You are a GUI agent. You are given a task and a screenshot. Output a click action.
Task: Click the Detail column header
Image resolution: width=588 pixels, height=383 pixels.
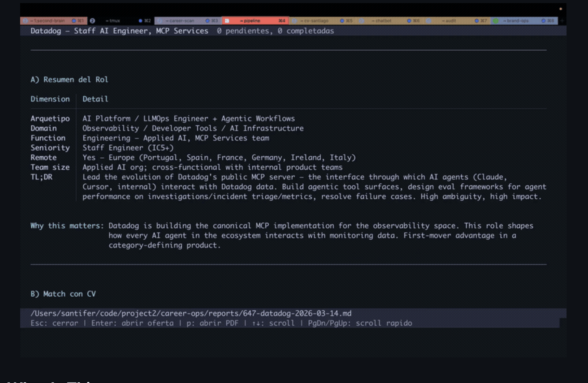click(x=95, y=99)
